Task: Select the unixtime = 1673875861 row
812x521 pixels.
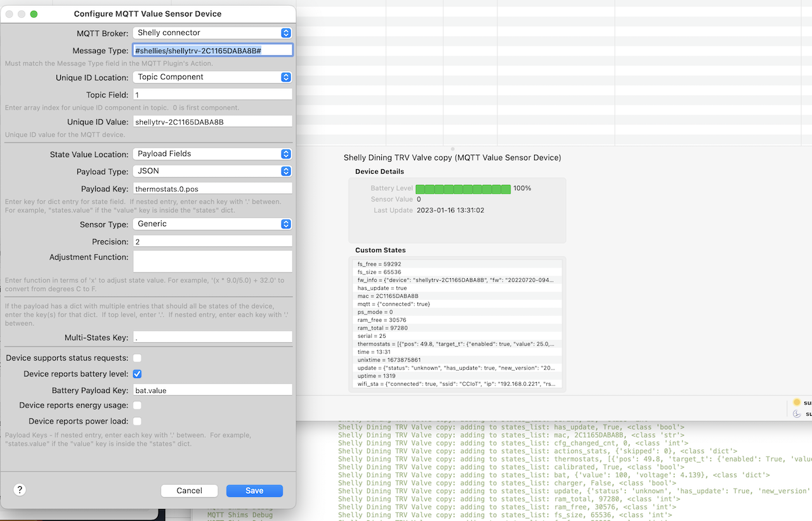Action: (x=457, y=360)
